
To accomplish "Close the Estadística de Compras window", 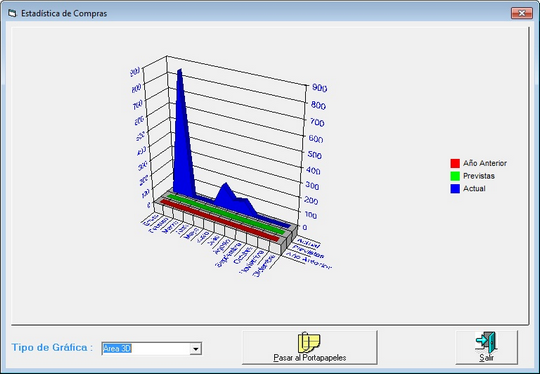I will [522, 13].
